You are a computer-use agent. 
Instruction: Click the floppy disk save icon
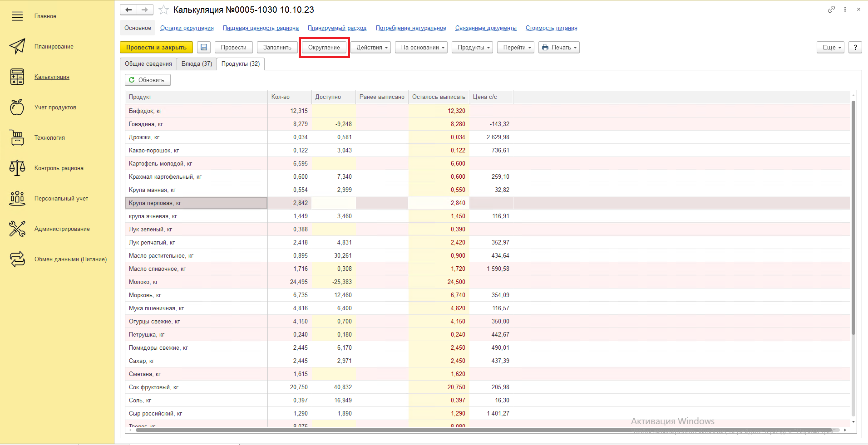click(x=204, y=47)
